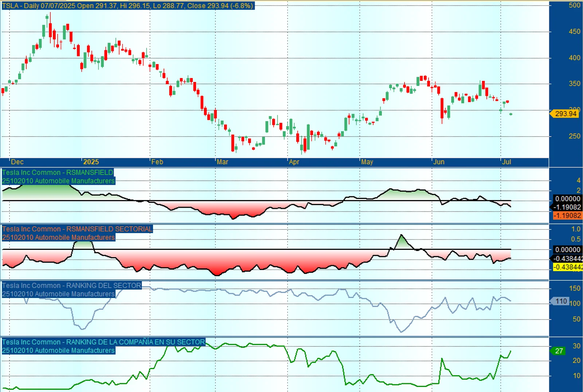Click the May label on the date axis

click(367, 162)
